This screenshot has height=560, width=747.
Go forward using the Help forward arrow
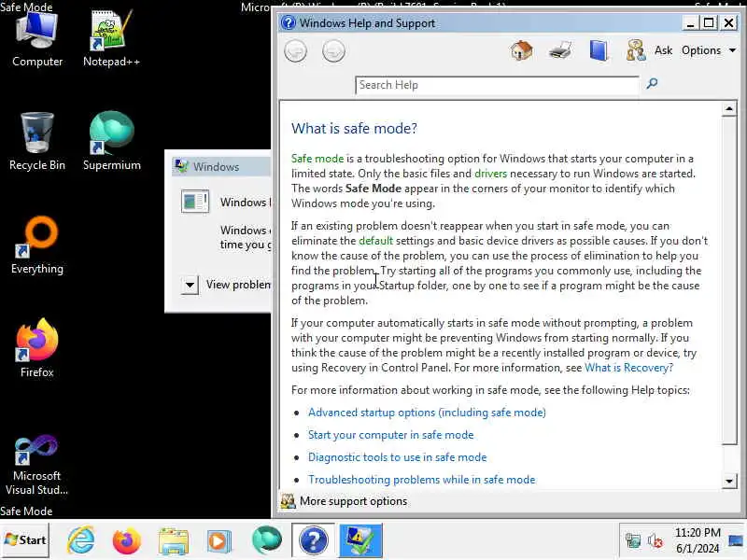[333, 51]
